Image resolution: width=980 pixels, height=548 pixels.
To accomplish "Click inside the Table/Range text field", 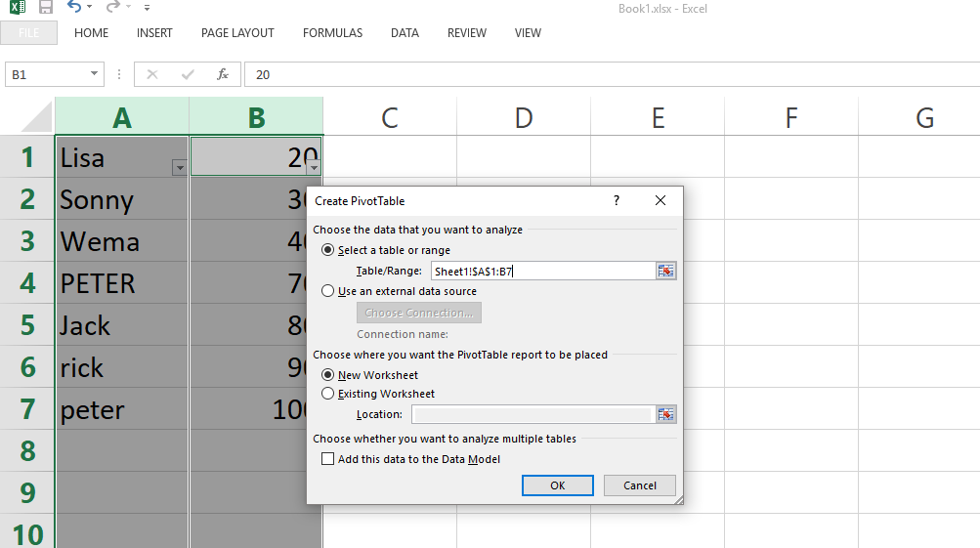I will (x=542, y=272).
